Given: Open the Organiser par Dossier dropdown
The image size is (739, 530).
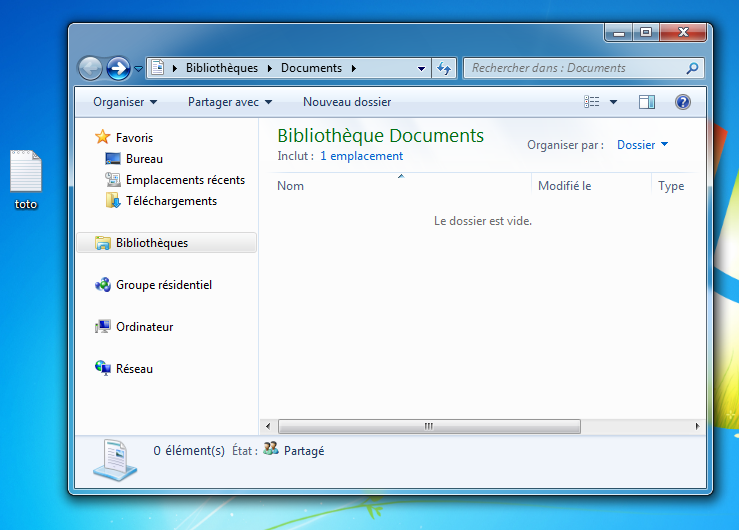Looking at the screenshot, I should [642, 145].
